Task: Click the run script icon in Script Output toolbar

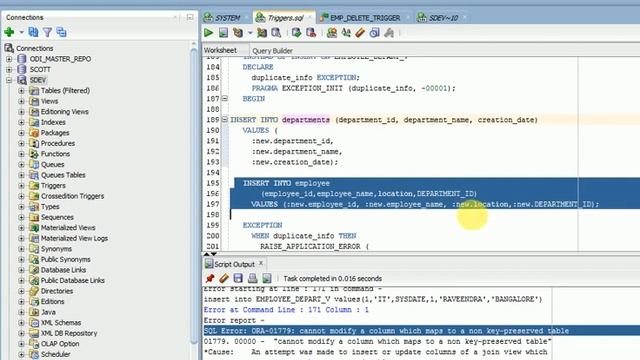Action: tap(267, 278)
